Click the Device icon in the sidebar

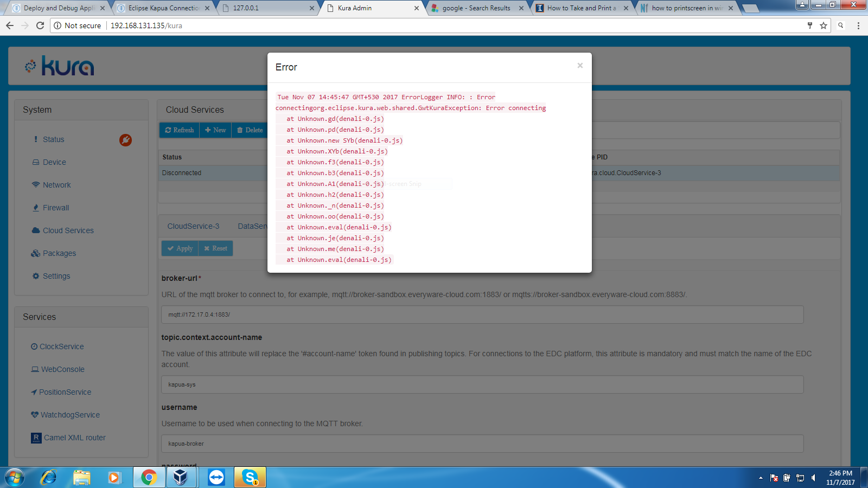pyautogui.click(x=36, y=162)
